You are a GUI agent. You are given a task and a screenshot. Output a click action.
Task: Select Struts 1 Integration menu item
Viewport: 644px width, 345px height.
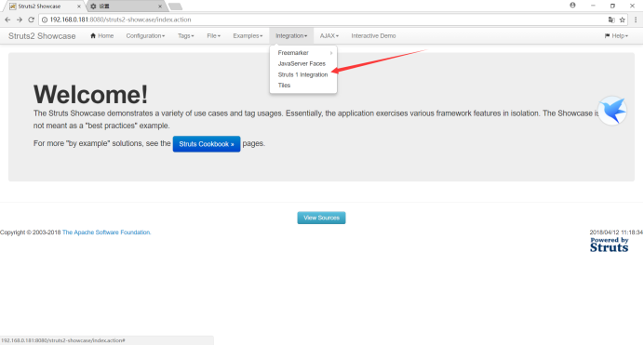coord(303,74)
